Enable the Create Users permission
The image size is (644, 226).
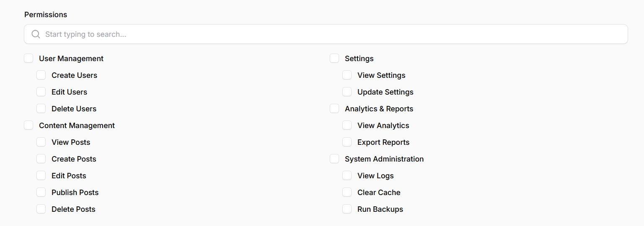(41, 75)
